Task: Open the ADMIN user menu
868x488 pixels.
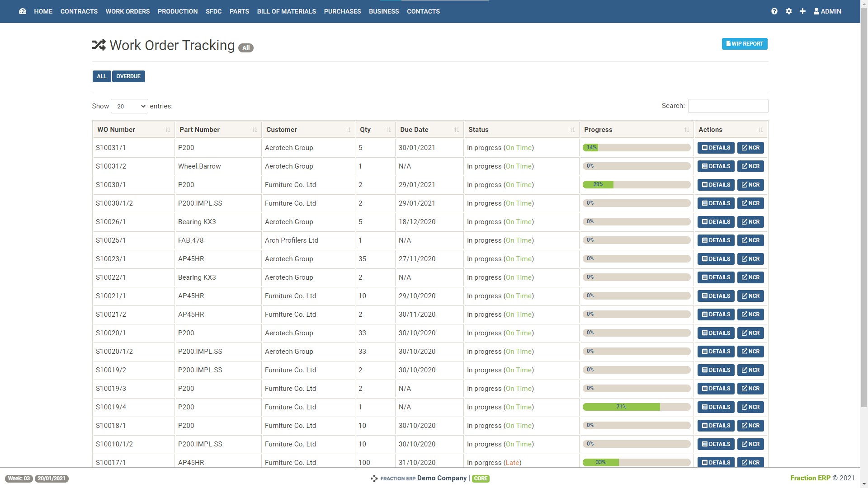Action: pyautogui.click(x=827, y=11)
